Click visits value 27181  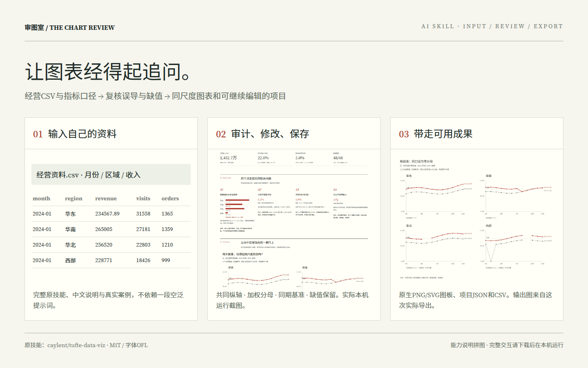point(143,229)
